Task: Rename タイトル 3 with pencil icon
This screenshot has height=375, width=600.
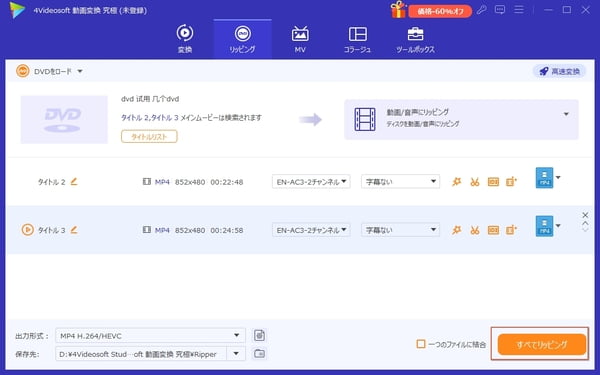Action: pos(74,230)
